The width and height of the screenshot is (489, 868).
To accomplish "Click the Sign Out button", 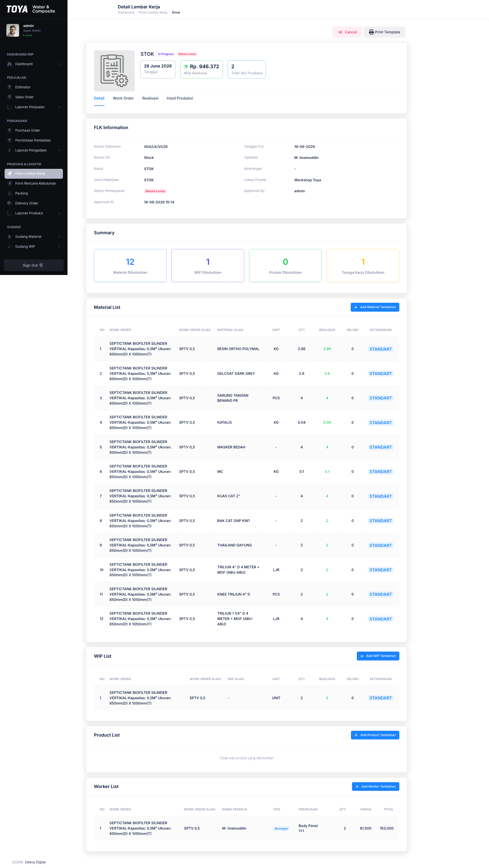I will (34, 265).
